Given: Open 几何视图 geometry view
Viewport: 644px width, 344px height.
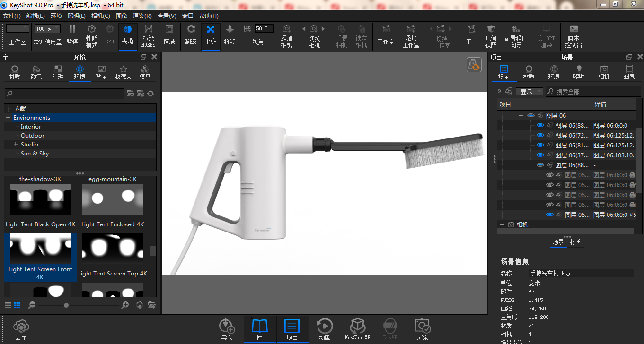Looking at the screenshot, I should [491, 36].
